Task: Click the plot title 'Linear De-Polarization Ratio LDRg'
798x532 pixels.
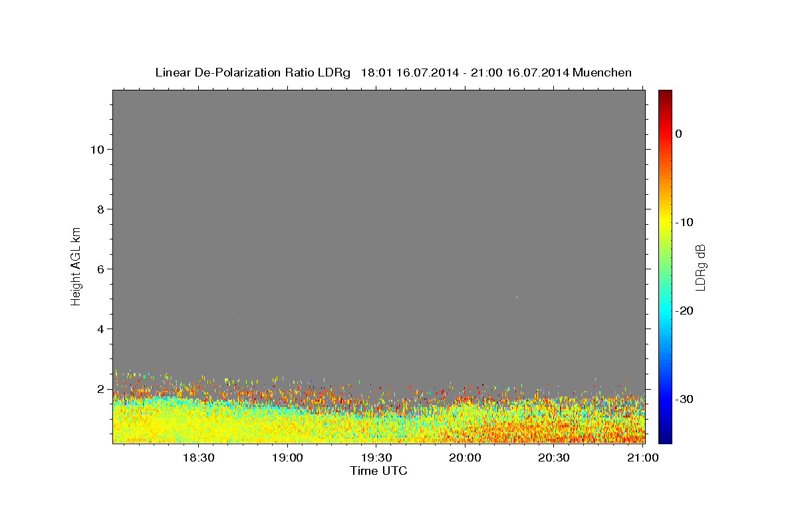Action: (x=253, y=72)
